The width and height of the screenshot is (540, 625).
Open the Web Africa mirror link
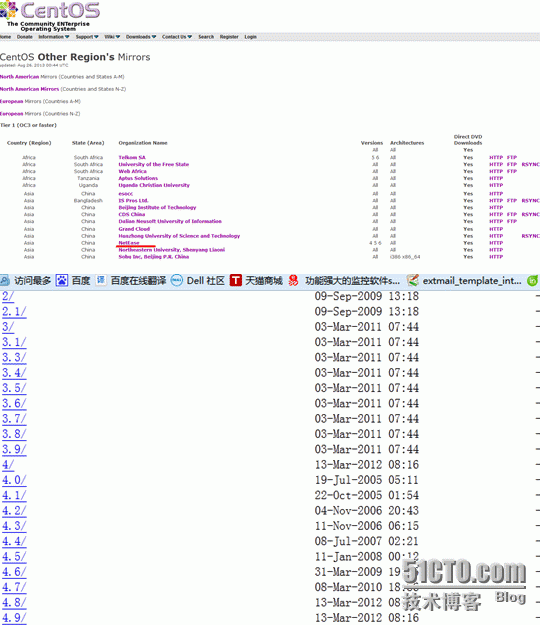pos(132,171)
